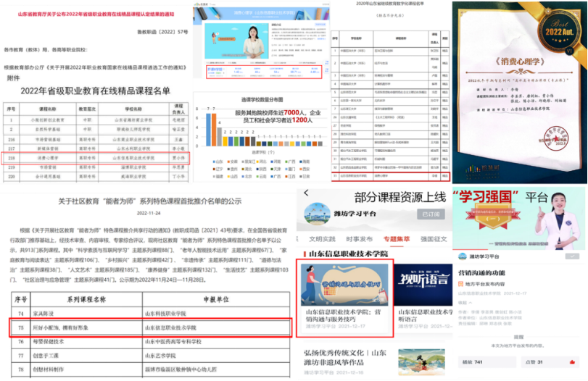The image size is (588, 381).
Task: Tap the back arrow in 潍坊学习平台 app
Action: click(305, 193)
